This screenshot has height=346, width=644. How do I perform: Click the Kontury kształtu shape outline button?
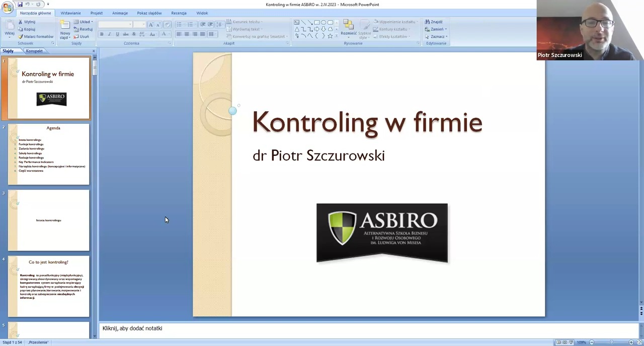(393, 29)
